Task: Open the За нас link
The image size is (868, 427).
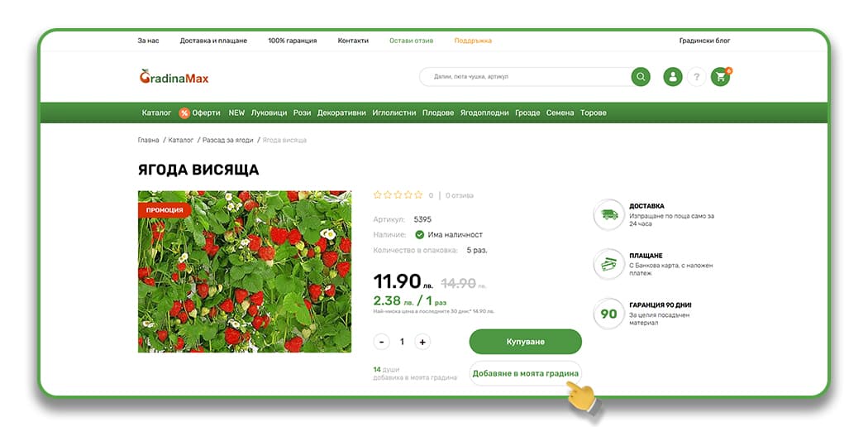Action: (x=148, y=41)
